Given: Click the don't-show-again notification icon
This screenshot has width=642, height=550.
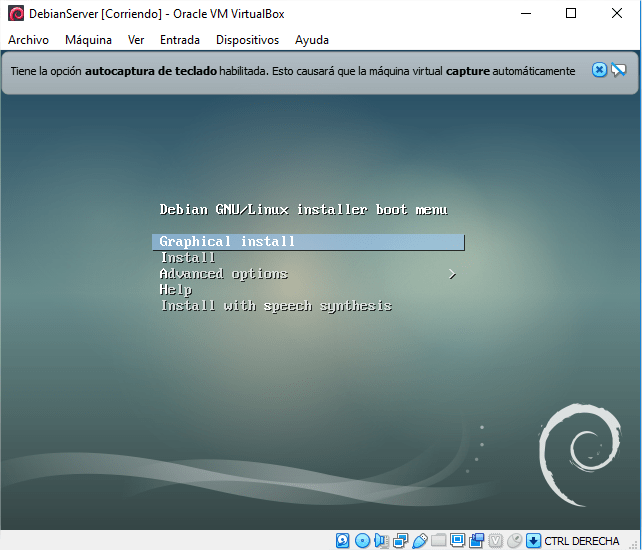Looking at the screenshot, I should tap(619, 70).
